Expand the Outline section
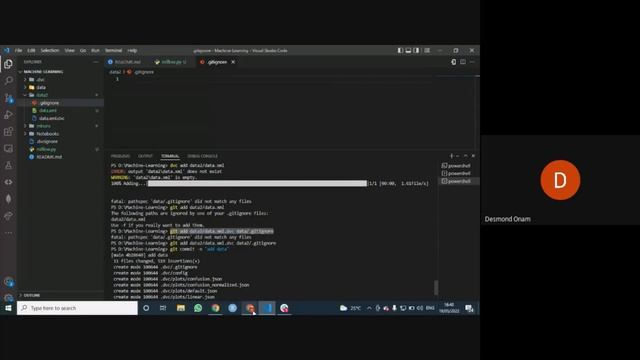Image resolution: width=640 pixels, height=360 pixels. click(x=32, y=295)
